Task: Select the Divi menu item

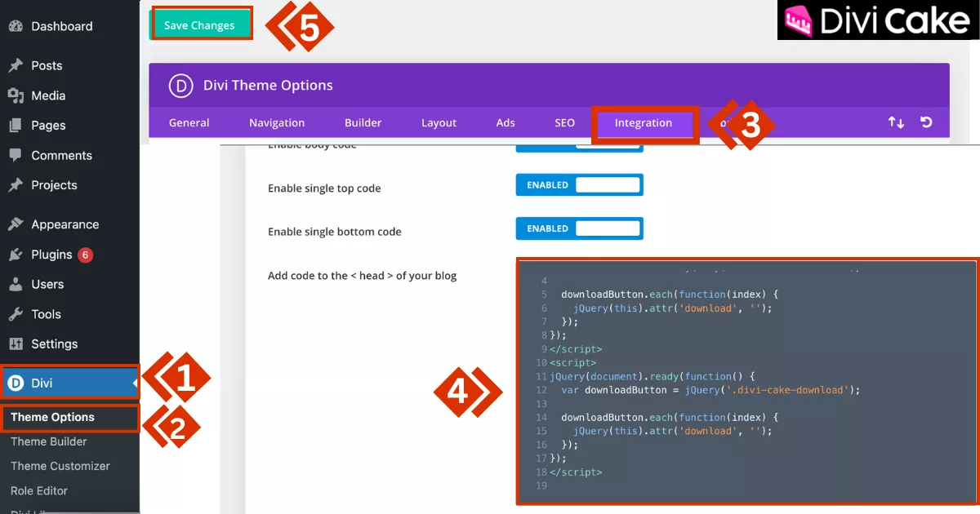Action: 69,383
